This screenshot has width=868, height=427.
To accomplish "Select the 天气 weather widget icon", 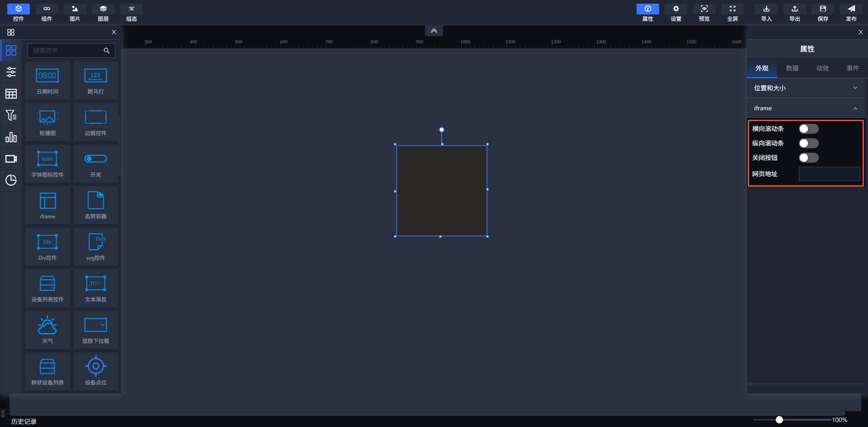I will pyautogui.click(x=47, y=326).
